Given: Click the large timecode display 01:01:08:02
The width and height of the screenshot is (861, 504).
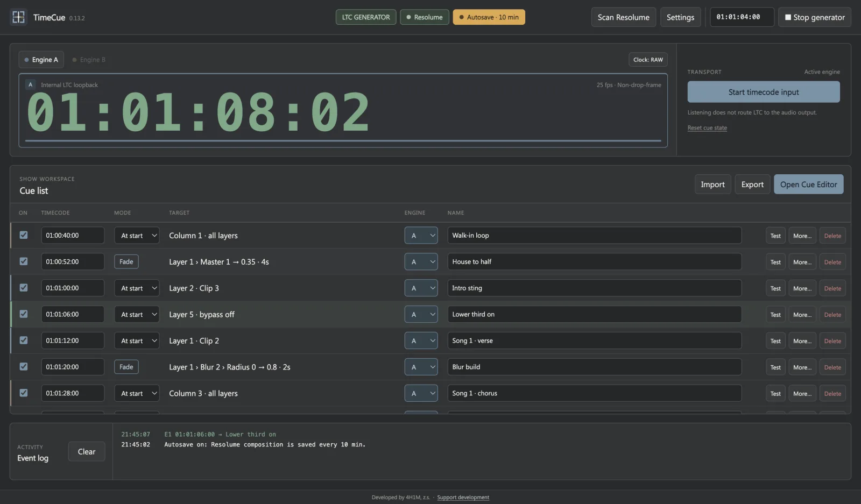Looking at the screenshot, I should [x=199, y=112].
